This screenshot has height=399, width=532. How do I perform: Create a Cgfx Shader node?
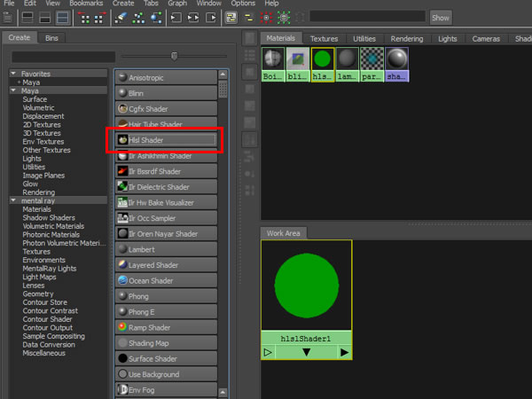166,109
